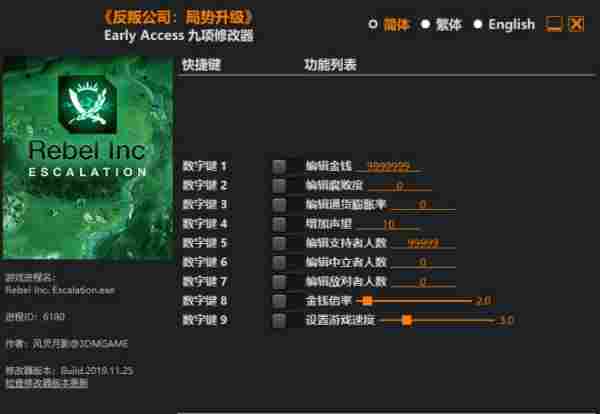Viewport: 600px width, 414px height.
Task: Click the 设置游戏速度 function label
Action: (340, 320)
